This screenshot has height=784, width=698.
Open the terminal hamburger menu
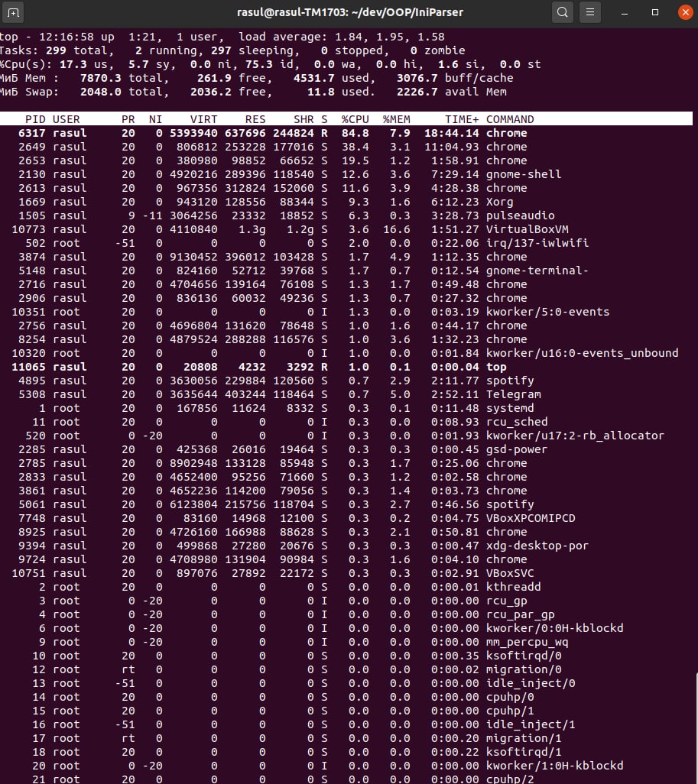point(590,12)
